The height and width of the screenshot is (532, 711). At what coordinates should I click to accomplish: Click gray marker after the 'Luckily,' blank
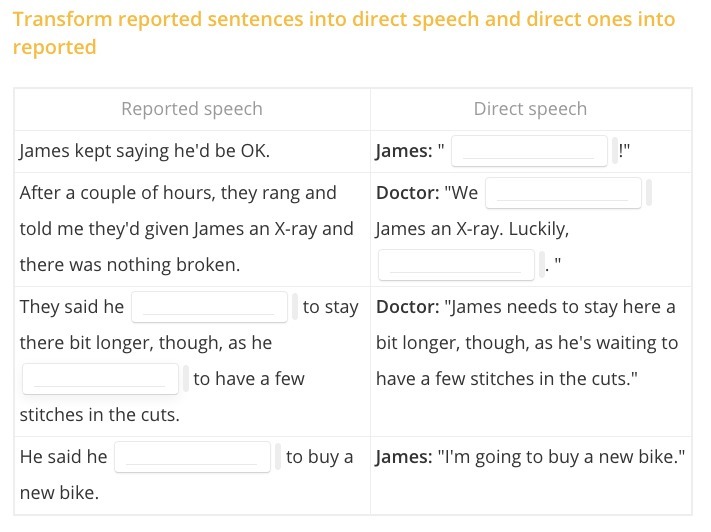tap(542, 264)
